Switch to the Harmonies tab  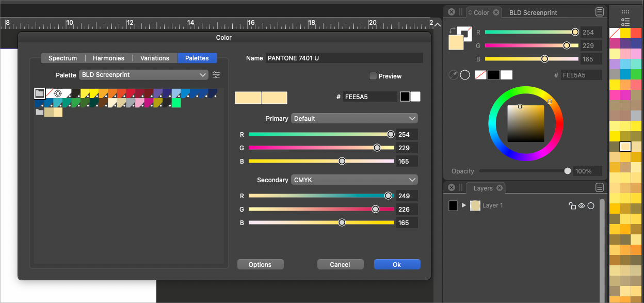[x=108, y=58]
